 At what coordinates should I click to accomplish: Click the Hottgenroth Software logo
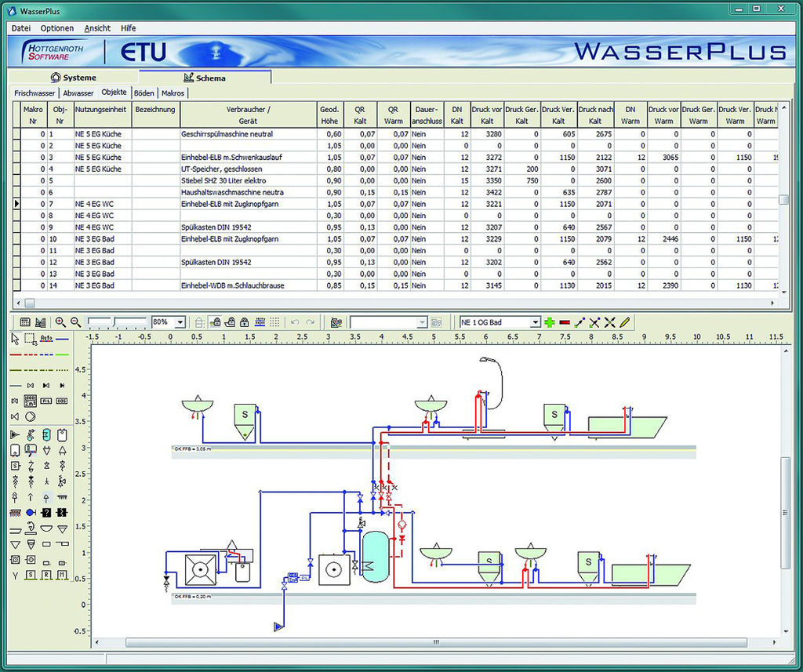(x=55, y=52)
